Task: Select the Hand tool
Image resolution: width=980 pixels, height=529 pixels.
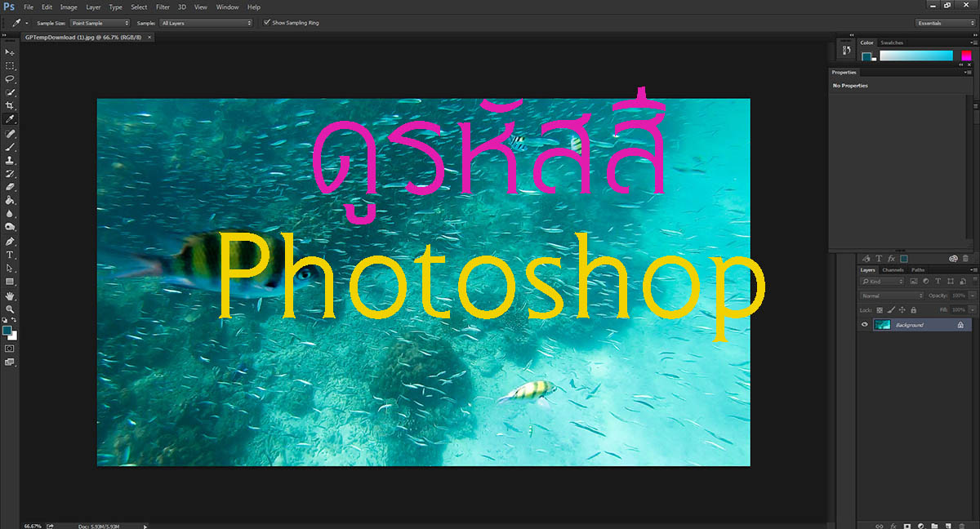Action: pos(10,296)
